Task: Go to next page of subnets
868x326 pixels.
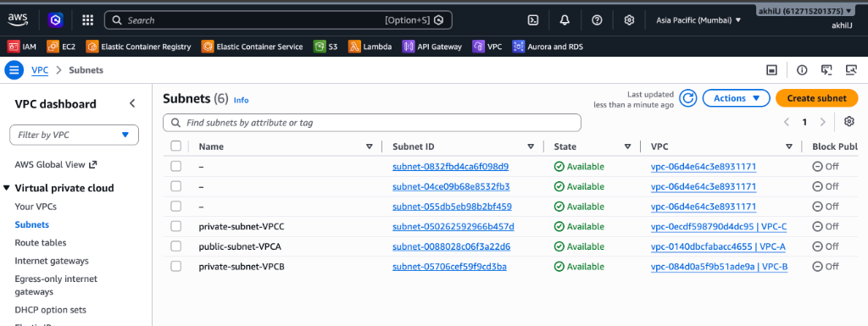Action: 822,122
